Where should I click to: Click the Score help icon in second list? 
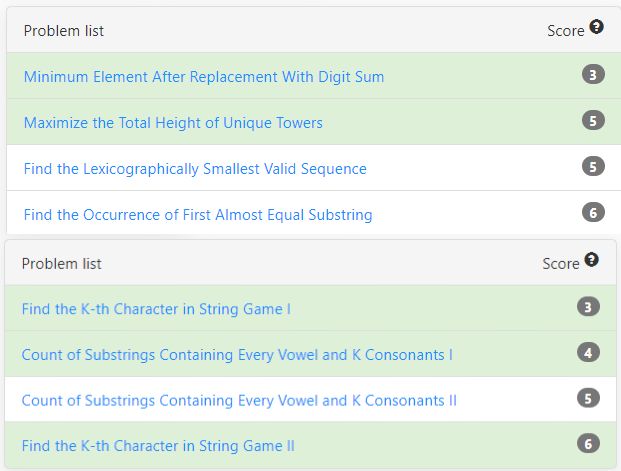[x=591, y=260]
